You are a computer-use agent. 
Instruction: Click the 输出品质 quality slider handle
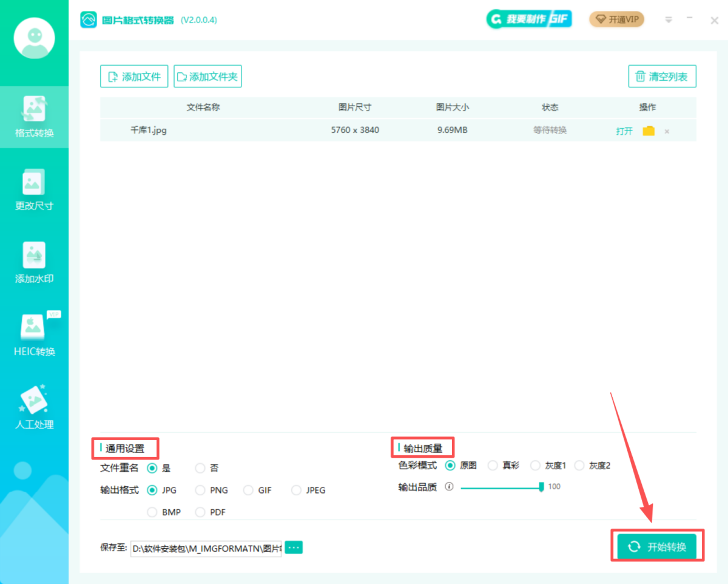(541, 487)
